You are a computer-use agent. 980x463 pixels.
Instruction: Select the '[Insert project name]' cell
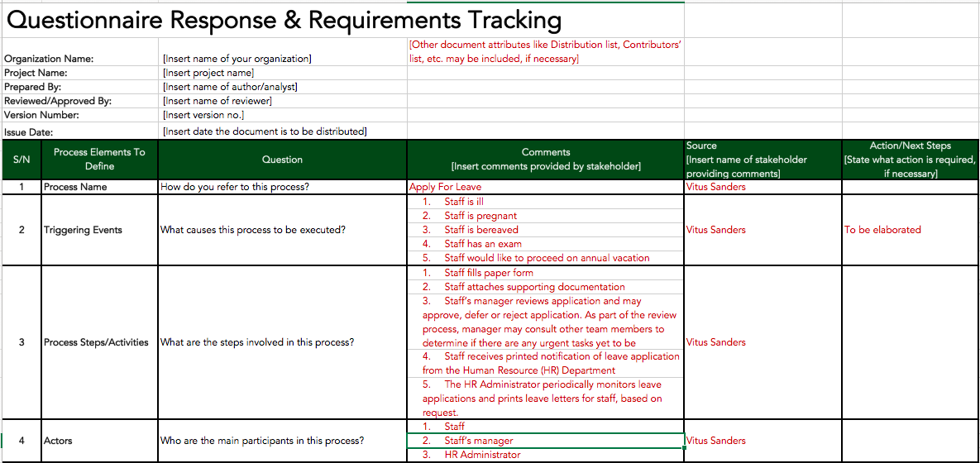283,73
